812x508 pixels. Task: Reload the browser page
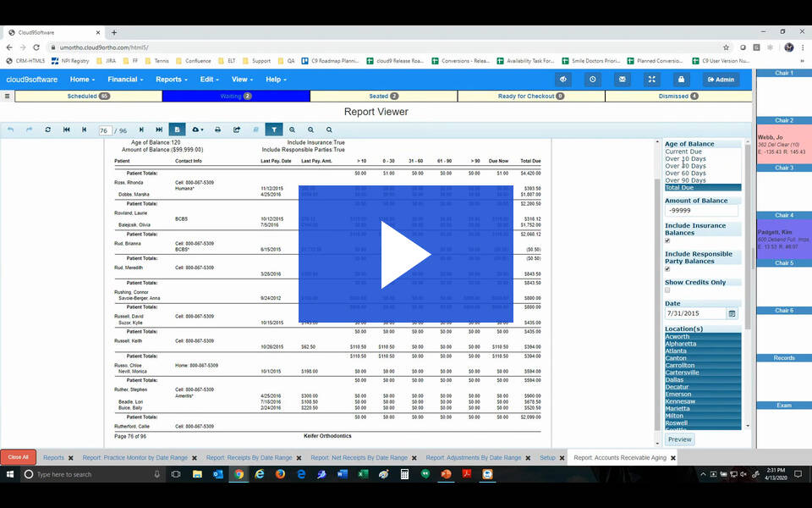[x=36, y=47]
